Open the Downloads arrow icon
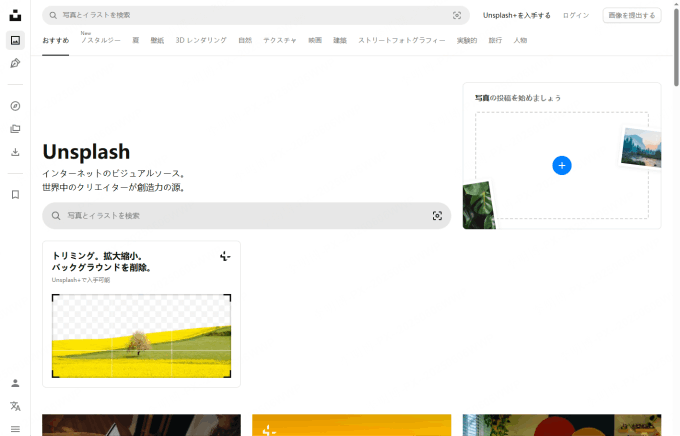The image size is (680, 436). (15, 152)
